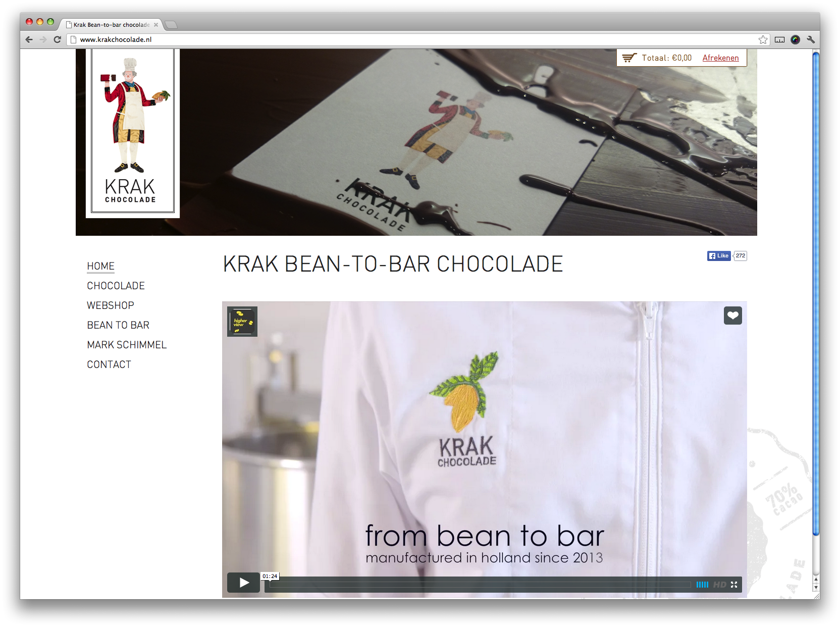Open the Chocolade menu item
Viewport: 840px width, 627px height.
[116, 286]
